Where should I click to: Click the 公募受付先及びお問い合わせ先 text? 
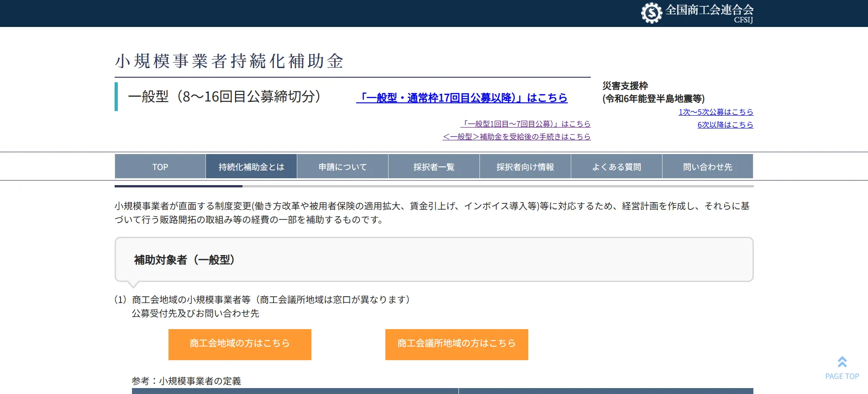click(195, 313)
